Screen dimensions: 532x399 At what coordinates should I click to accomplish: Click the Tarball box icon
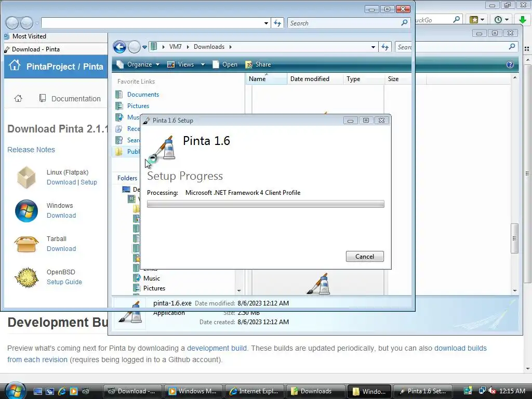point(26,244)
